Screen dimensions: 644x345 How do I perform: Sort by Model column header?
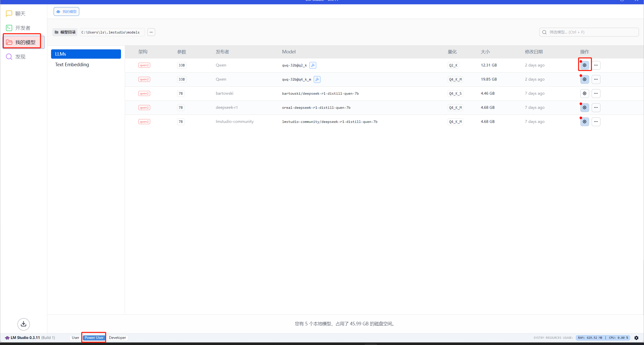point(289,52)
